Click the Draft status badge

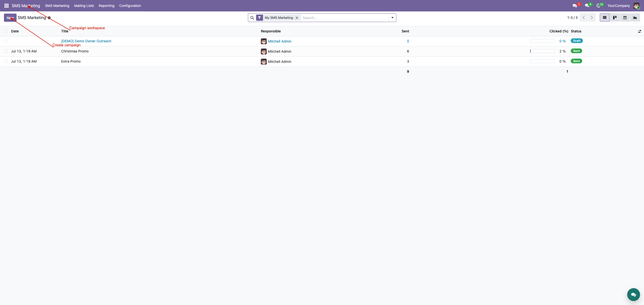[x=576, y=41]
